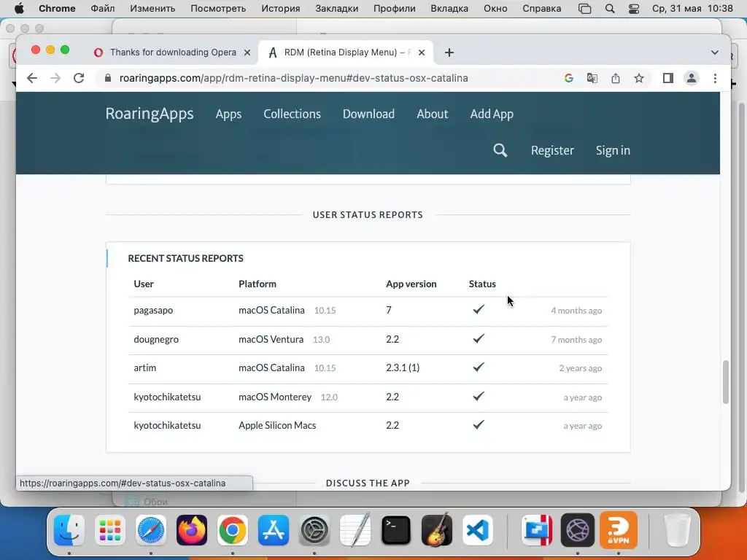This screenshot has width=747, height=560.
Task: Click the checkmark status in dougnegro row
Action: (x=479, y=338)
